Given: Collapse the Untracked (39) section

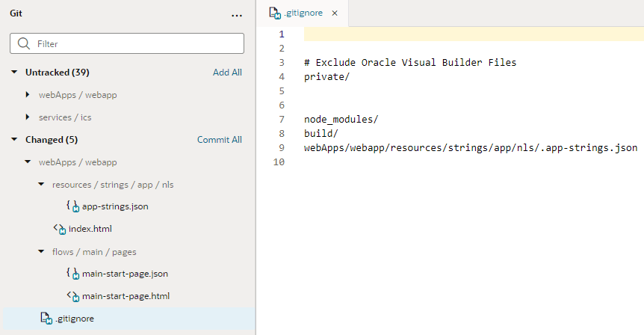Looking at the screenshot, I should 14,73.
